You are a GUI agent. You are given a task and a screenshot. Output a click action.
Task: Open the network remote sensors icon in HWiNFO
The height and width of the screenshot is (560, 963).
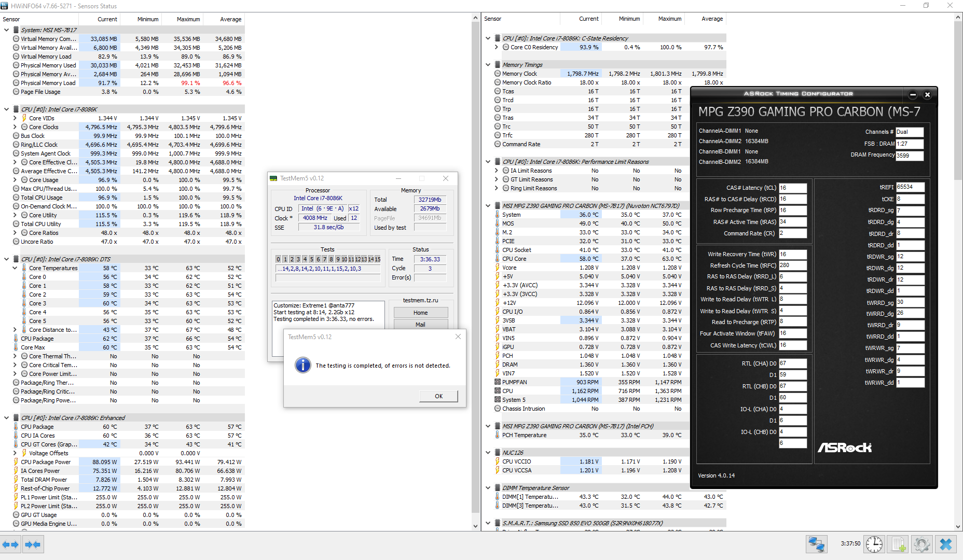click(816, 544)
